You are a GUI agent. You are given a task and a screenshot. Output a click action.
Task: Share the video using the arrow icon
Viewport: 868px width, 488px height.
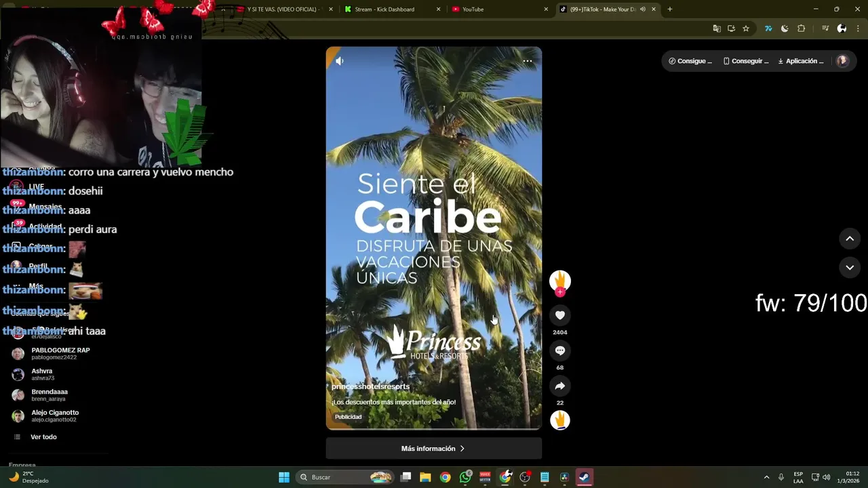tap(560, 386)
